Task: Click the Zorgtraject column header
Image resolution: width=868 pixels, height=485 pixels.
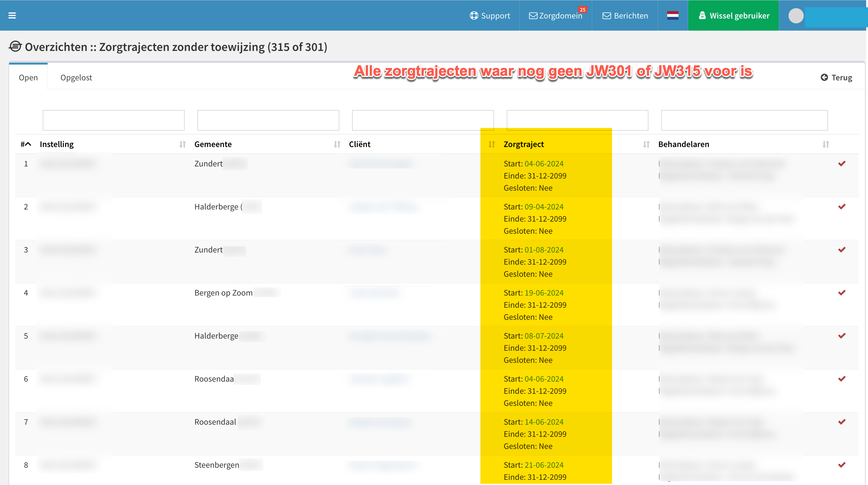Action: pyautogui.click(x=524, y=144)
